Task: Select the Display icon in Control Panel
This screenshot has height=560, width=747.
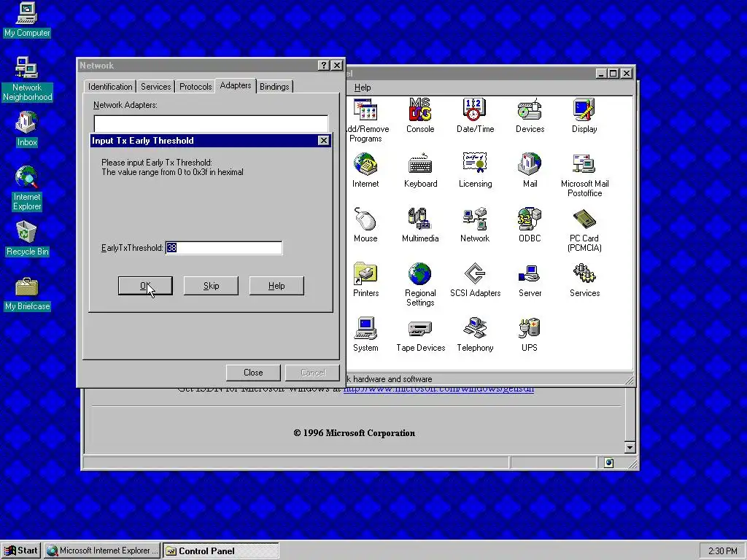Action: point(584,115)
